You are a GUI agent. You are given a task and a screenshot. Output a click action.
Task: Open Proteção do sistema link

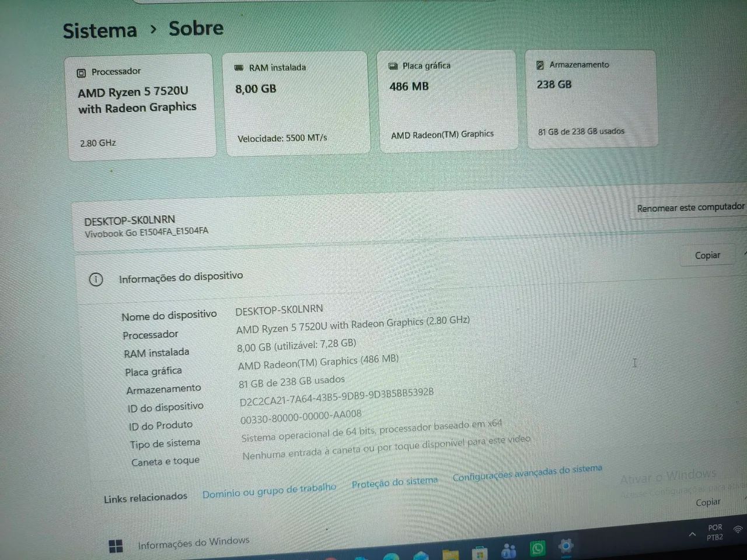coord(395,482)
